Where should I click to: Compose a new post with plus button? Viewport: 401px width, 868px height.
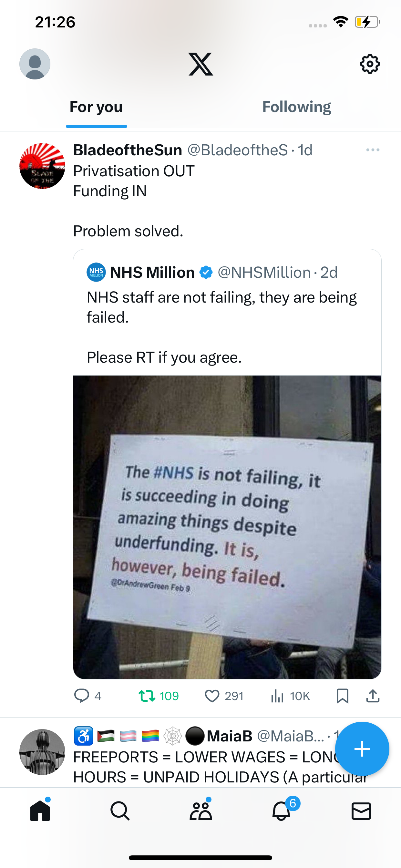[x=362, y=749]
